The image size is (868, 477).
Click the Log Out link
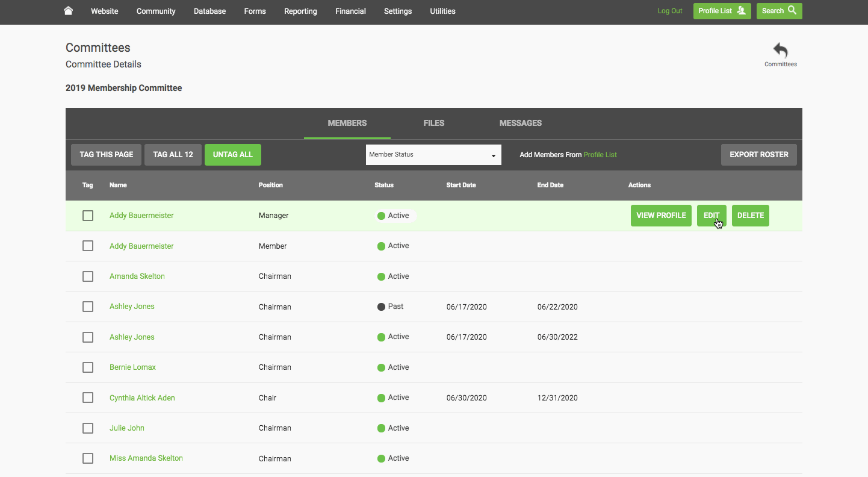click(670, 11)
